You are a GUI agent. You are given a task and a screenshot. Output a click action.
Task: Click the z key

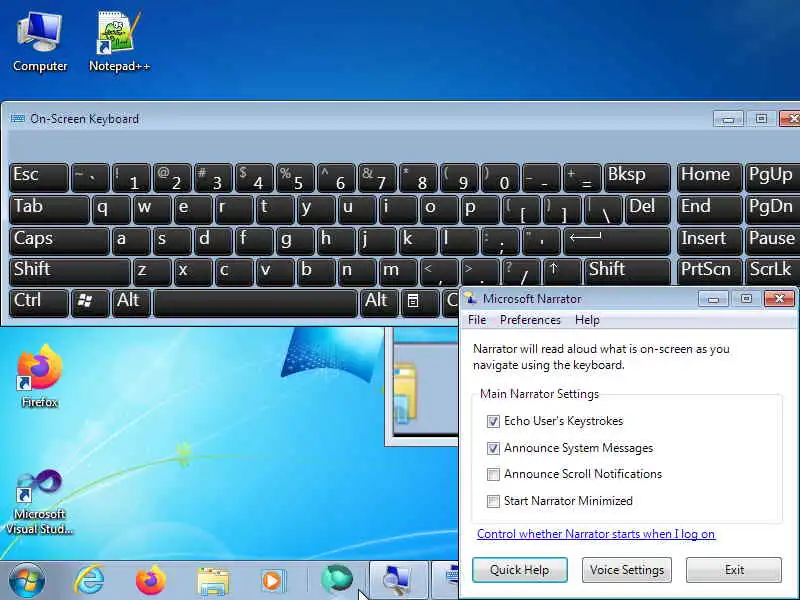click(152, 271)
